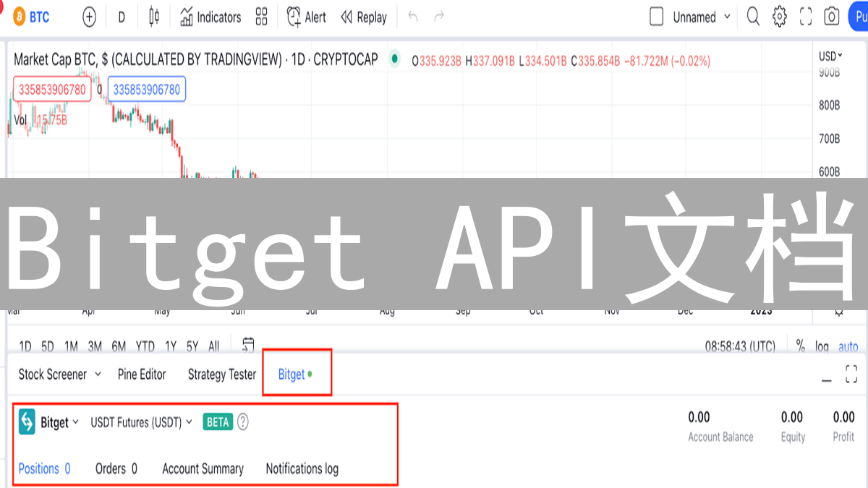Open indicator templates grid icon
This screenshot has width=868, height=488.
(x=262, y=17)
